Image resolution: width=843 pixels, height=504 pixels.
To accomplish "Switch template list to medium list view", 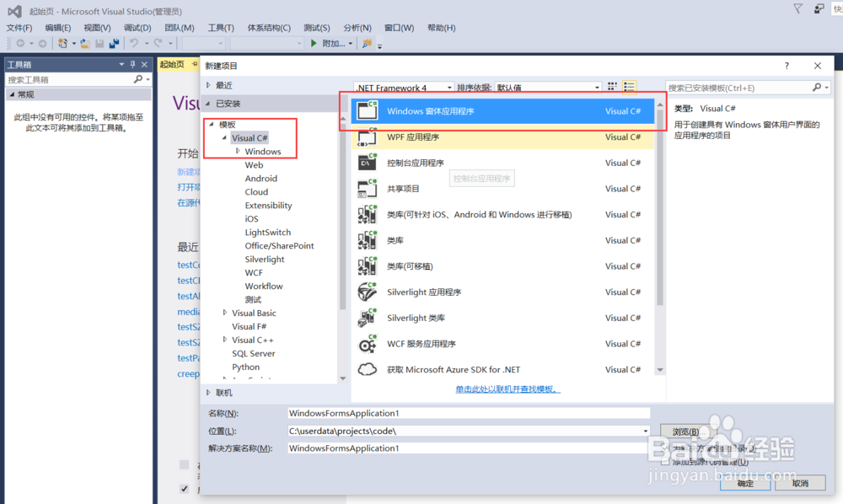I will 629,87.
